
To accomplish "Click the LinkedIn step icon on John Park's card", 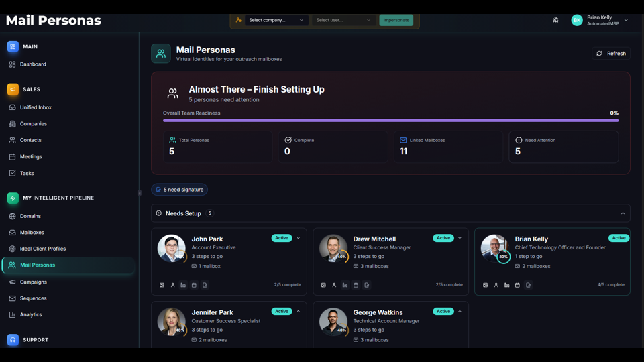I will pyautogui.click(x=183, y=285).
